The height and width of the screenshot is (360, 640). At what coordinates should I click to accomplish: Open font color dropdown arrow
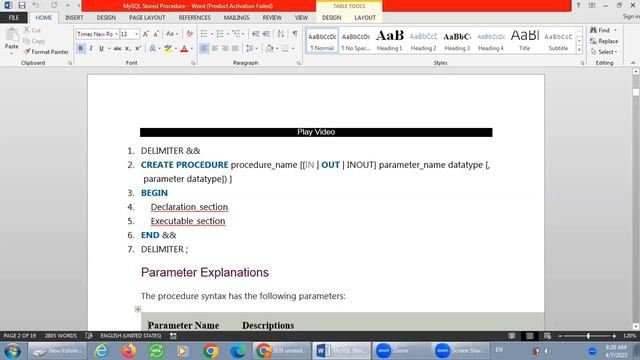click(x=192, y=49)
